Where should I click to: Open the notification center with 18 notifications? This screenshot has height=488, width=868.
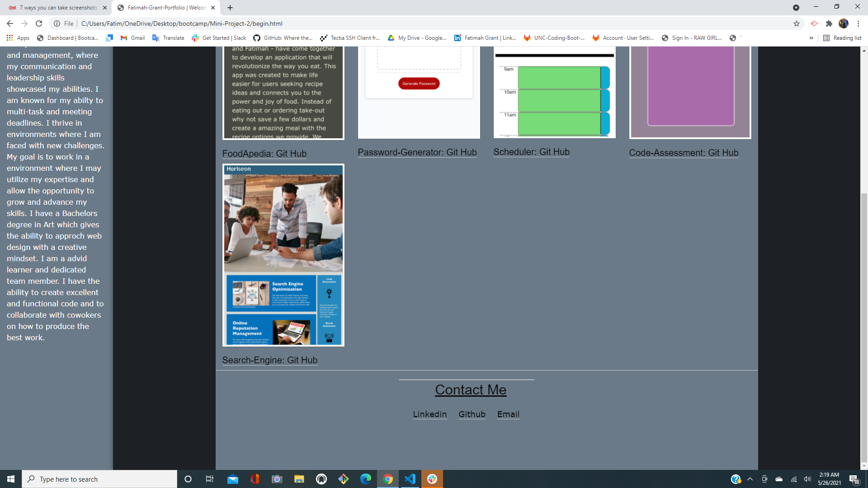pos(854,479)
